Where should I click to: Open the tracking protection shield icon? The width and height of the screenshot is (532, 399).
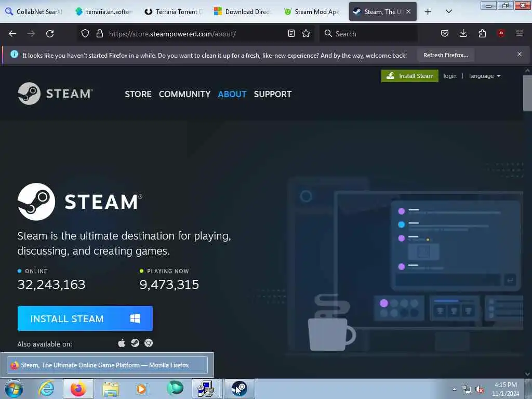pyautogui.click(x=85, y=33)
